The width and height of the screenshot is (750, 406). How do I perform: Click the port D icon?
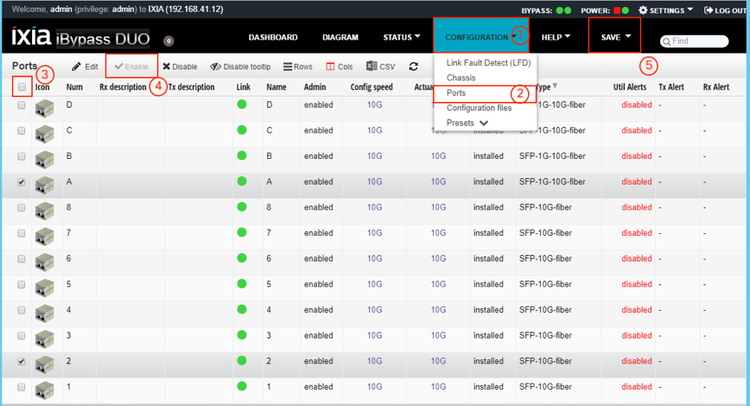[44, 108]
